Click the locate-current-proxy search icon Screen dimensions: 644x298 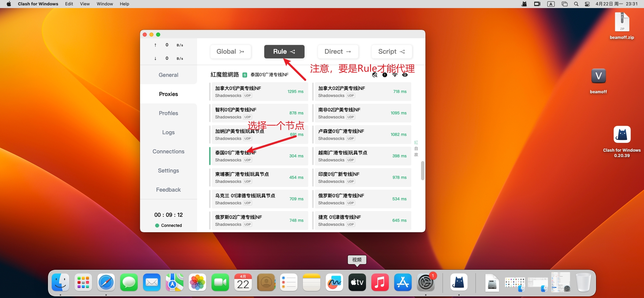pos(375,75)
